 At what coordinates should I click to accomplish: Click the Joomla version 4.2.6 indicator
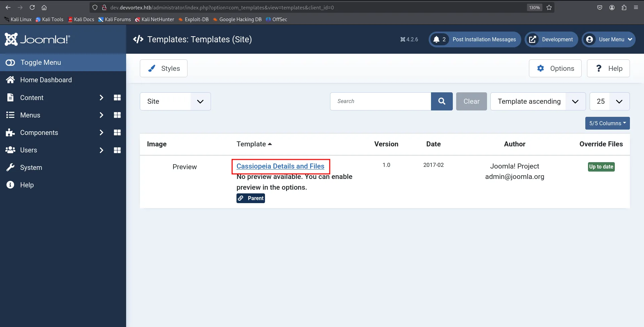(409, 40)
